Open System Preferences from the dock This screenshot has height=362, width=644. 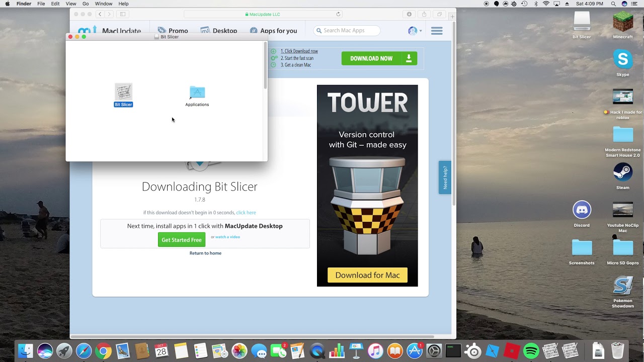tap(434, 351)
